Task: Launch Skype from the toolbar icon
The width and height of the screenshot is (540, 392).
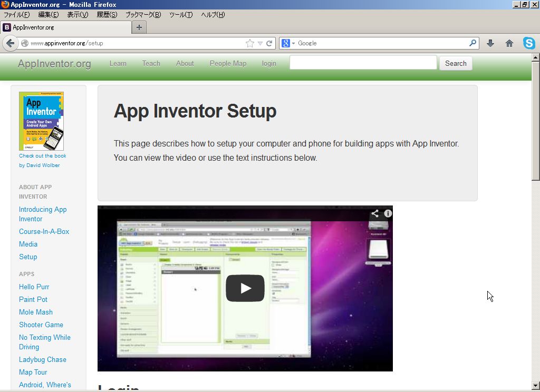Action: click(529, 43)
